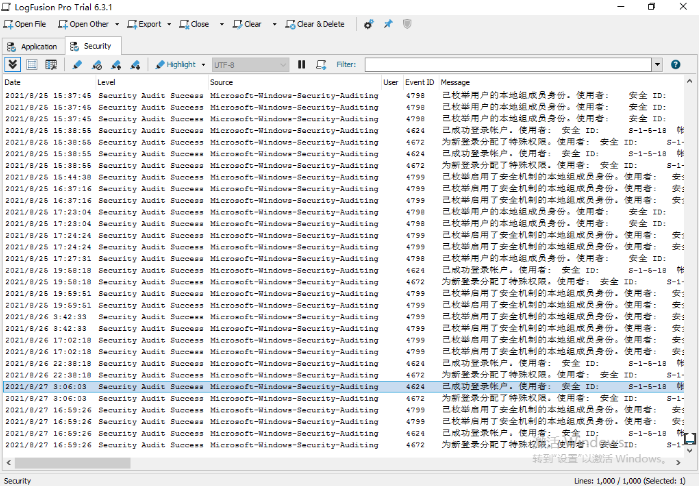This screenshot has width=699, height=486.
Task: Click the Event ID column header
Action: point(420,82)
